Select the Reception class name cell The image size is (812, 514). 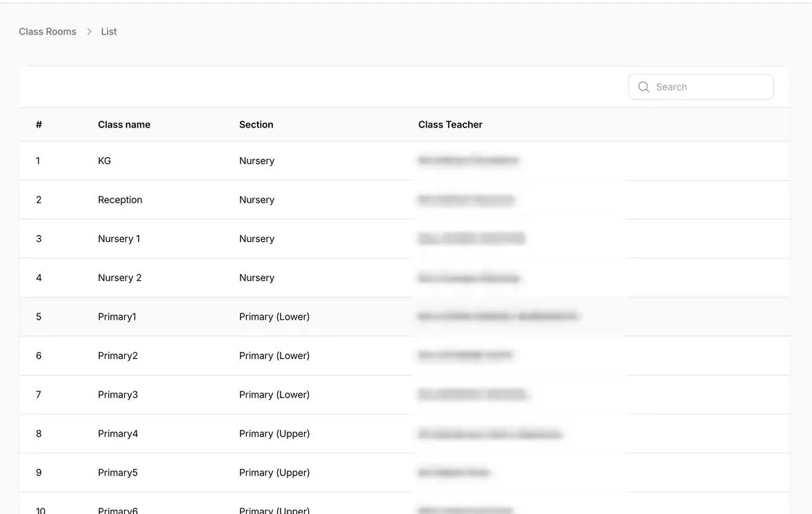120,200
